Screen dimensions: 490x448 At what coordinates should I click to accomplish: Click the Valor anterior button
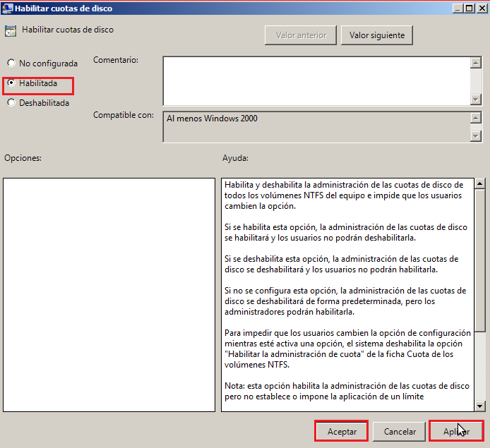301,35
